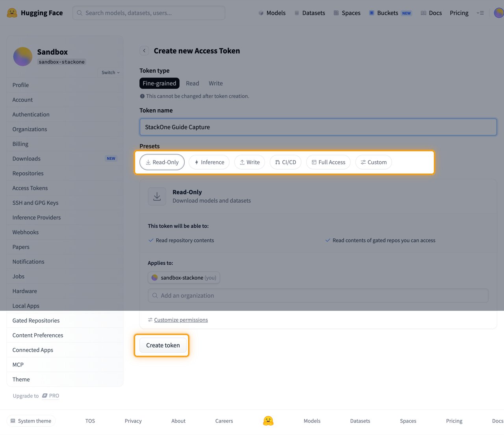Go to Inference Providers settings
The image size is (504, 435).
coord(65,217)
